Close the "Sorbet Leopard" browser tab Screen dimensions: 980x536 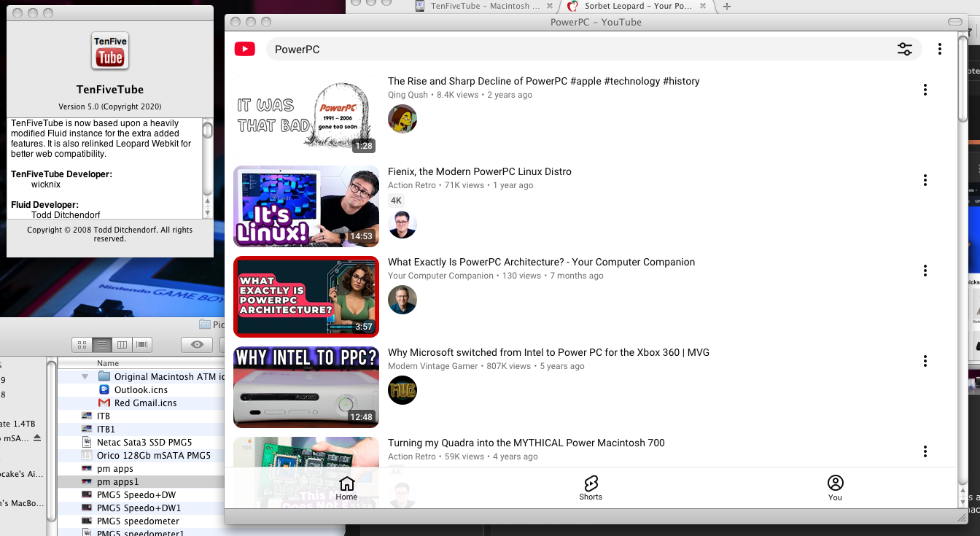703,6
